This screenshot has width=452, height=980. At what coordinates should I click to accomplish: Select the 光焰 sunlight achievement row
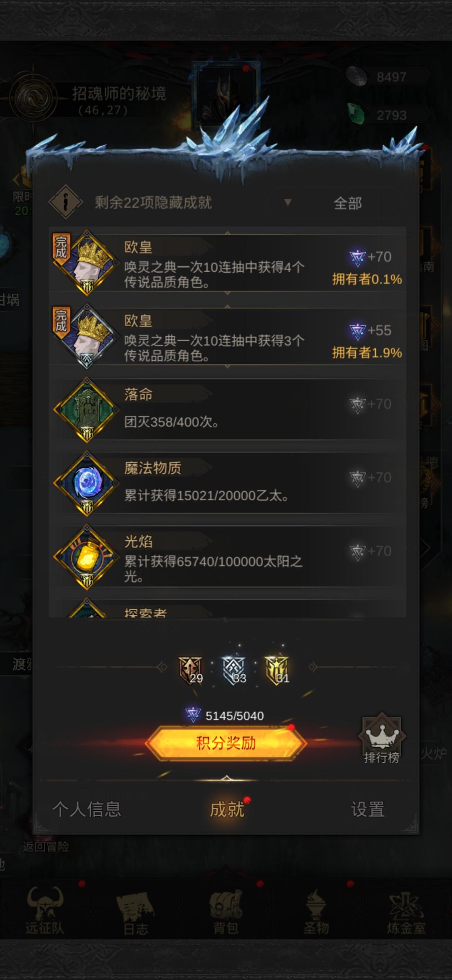click(x=227, y=557)
